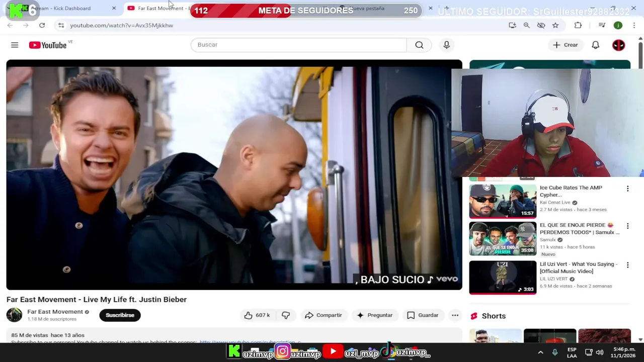Click the Preguntar button
The width and height of the screenshot is (644, 362).
click(374, 315)
